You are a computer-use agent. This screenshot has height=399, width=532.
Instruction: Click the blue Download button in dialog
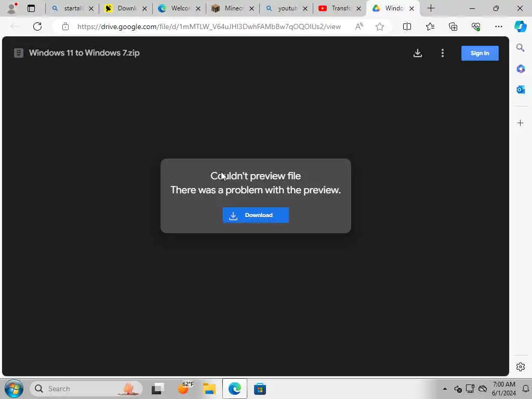(256, 215)
